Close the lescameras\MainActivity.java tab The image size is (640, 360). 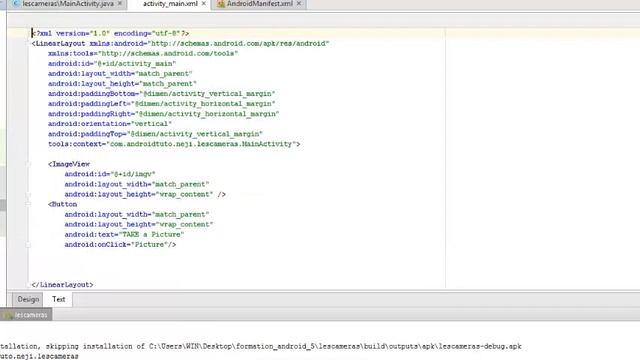click(x=120, y=3)
